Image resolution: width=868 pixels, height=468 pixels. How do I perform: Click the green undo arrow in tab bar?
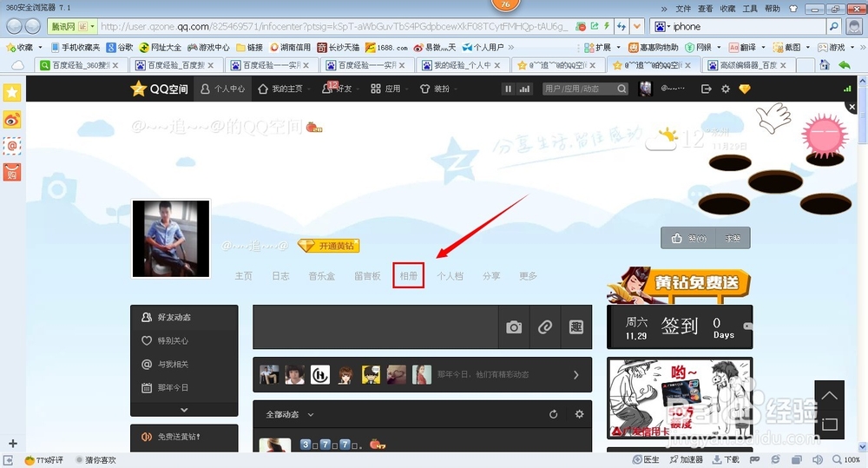click(845, 65)
